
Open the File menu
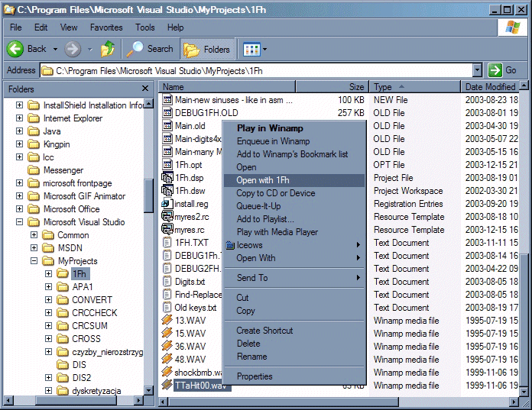[x=16, y=27]
